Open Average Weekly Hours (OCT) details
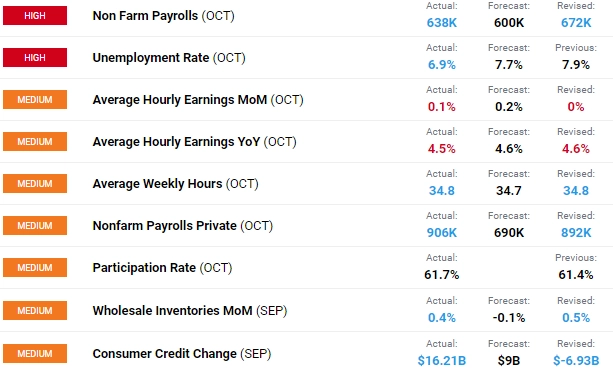Viewport: 613px width, 369px height. (176, 184)
